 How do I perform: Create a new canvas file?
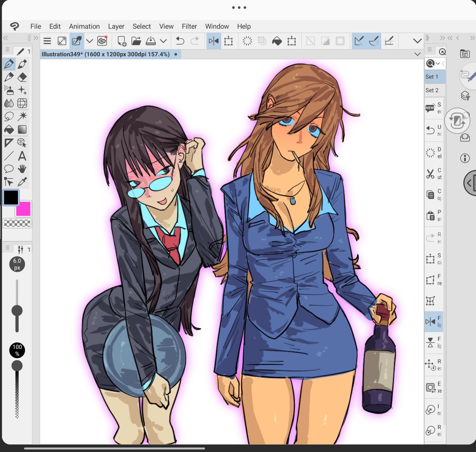(122, 41)
